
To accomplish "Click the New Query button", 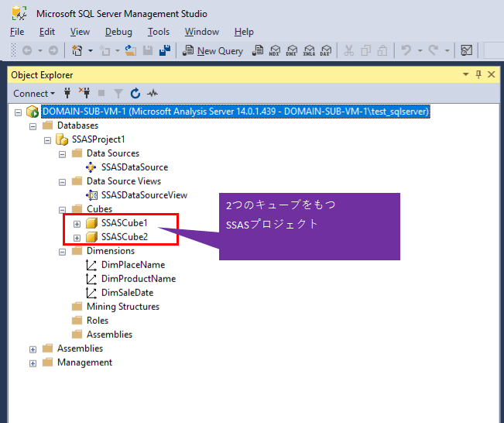I will click(213, 50).
